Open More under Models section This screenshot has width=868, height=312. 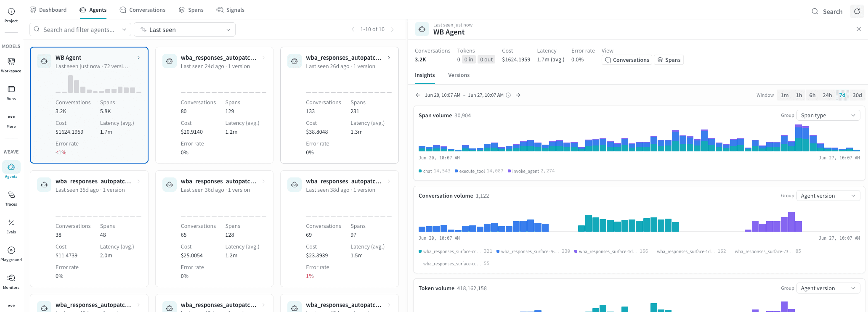pos(11,120)
